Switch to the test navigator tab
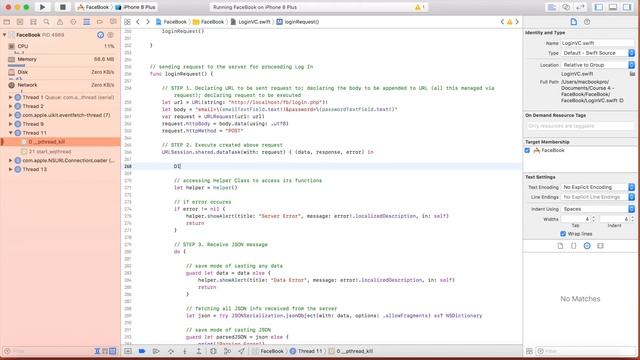Image resolution: width=640 pixels, height=360 pixels. tap(73, 22)
